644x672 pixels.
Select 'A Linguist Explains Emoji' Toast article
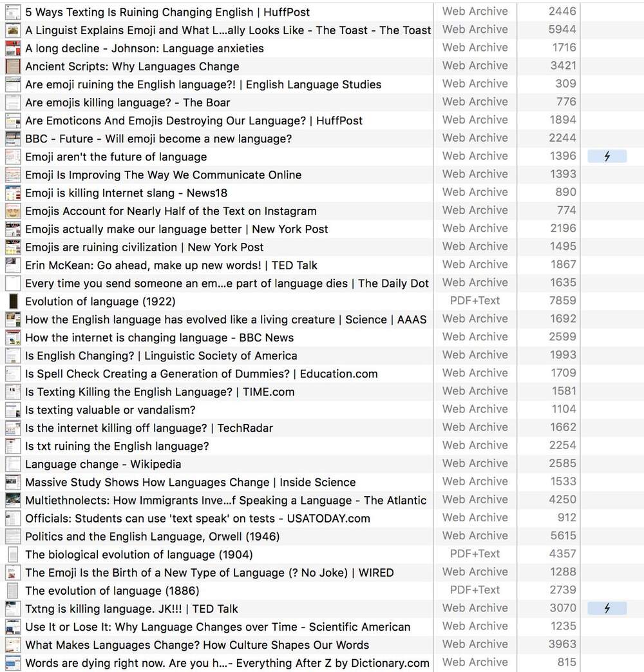228,30
